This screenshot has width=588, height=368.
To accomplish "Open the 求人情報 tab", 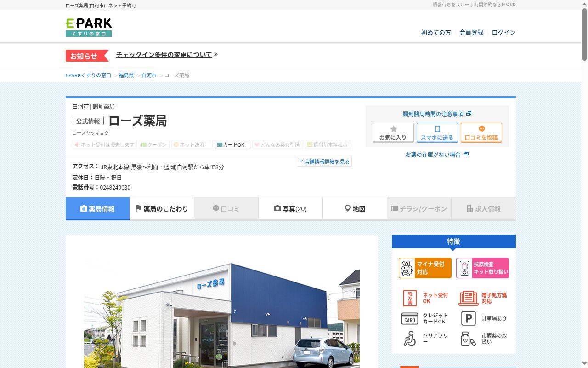I will [x=484, y=209].
